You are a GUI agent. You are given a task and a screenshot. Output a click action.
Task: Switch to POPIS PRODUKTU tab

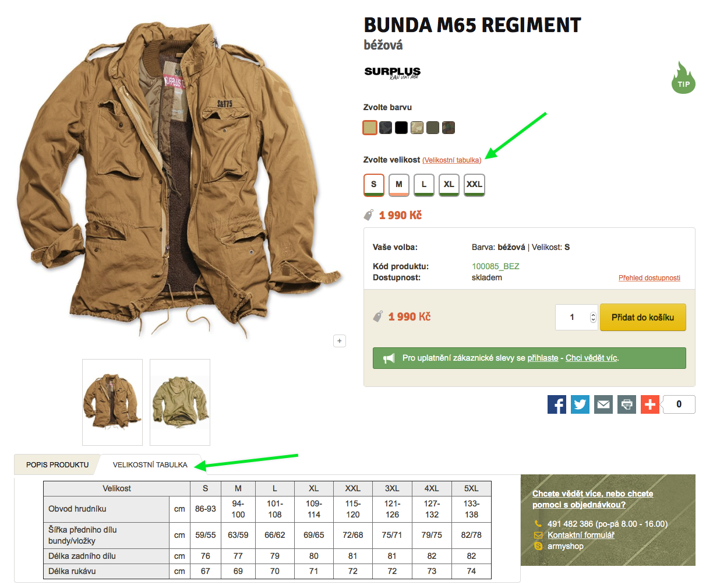57,464
